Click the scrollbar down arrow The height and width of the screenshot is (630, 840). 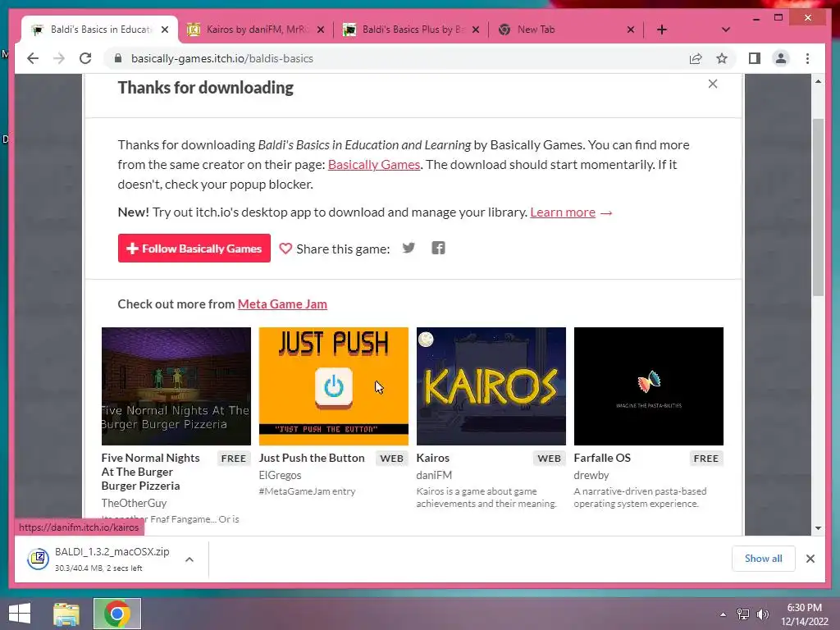click(x=818, y=528)
